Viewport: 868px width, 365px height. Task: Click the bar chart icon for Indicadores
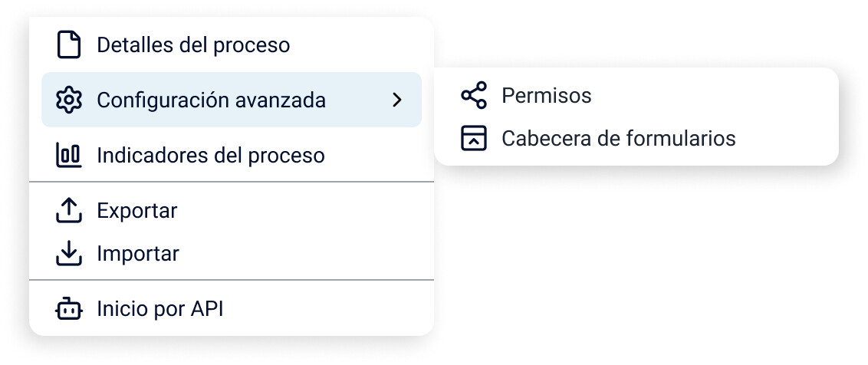(69, 156)
